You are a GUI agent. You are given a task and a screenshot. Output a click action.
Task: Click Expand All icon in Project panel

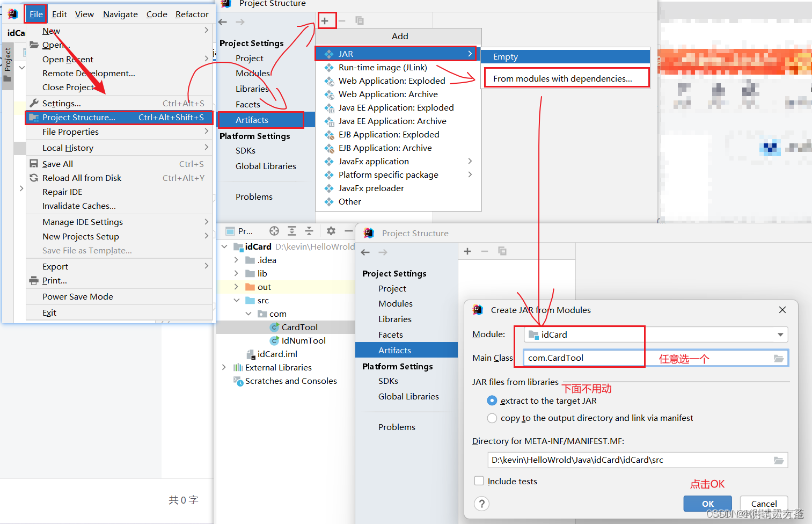click(x=292, y=231)
